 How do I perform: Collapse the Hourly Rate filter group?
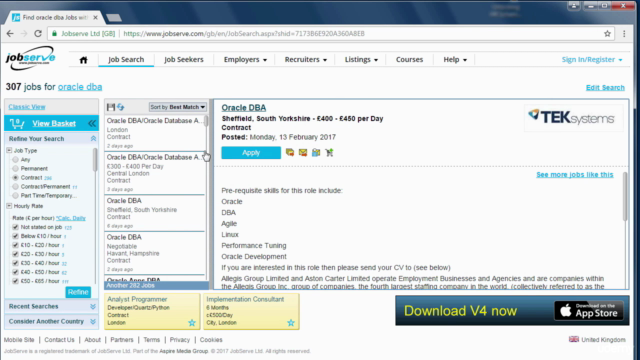coord(9,206)
